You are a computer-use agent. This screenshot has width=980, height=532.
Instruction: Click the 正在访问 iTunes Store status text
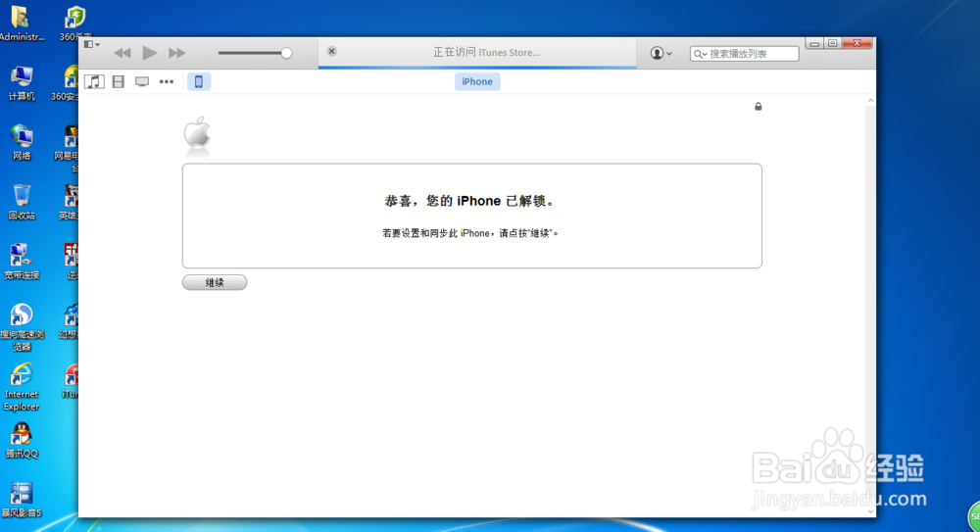coord(486,53)
